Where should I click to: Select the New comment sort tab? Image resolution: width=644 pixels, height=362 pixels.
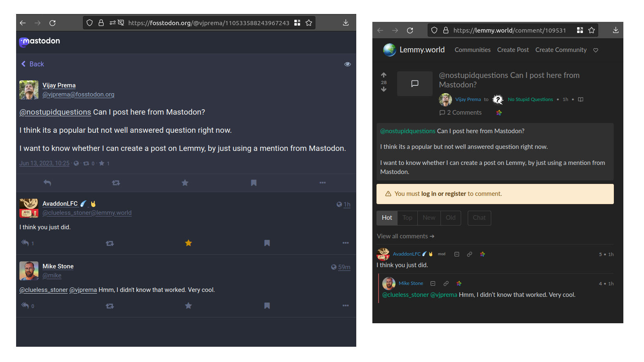[429, 218]
